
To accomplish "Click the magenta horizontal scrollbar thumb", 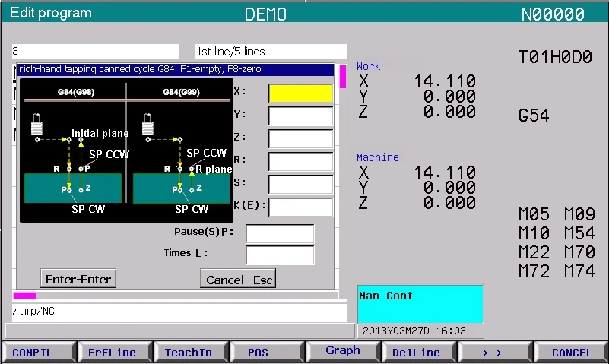I will coord(25,296).
